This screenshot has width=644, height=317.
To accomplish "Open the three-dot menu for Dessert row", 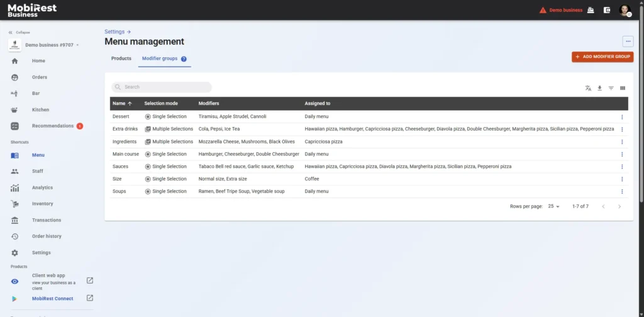I will 622,117.
